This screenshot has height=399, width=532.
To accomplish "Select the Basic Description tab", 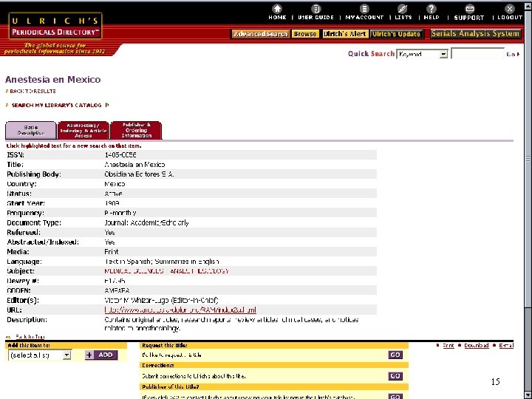I will [x=31, y=130].
